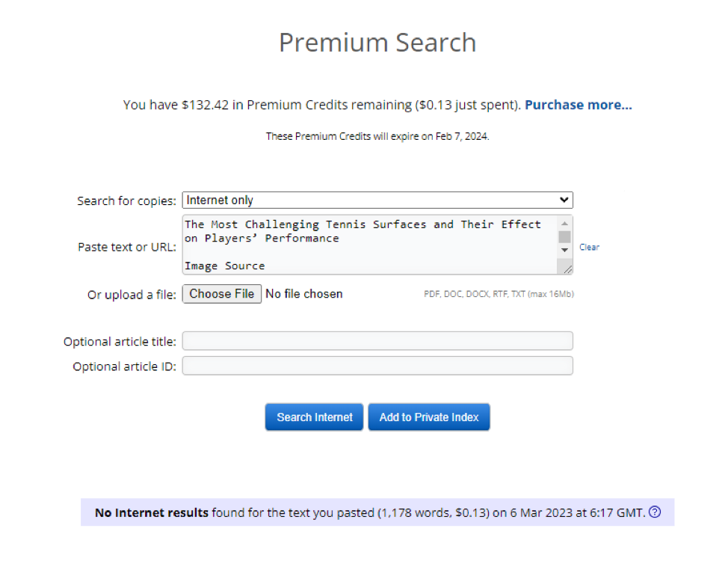Follow the Purchase more... link
Image resolution: width=728 pixels, height=561 pixels.
[x=578, y=105]
